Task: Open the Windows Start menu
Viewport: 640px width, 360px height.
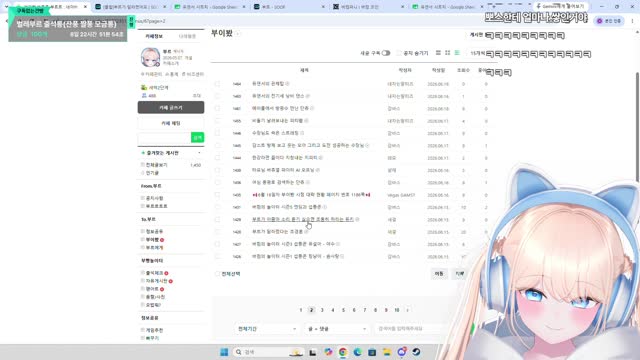Action: [224, 352]
